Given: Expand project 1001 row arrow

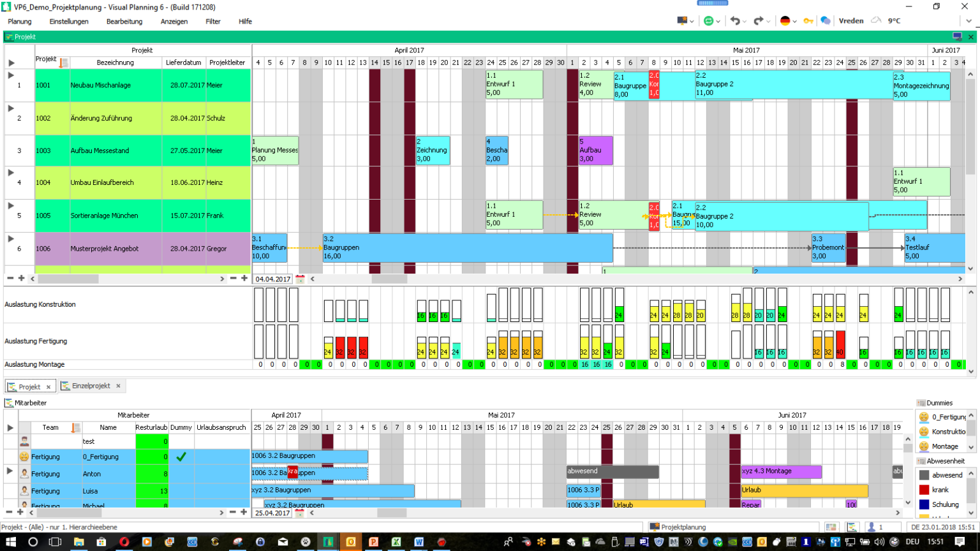Looking at the screenshot, I should pyautogui.click(x=11, y=75).
